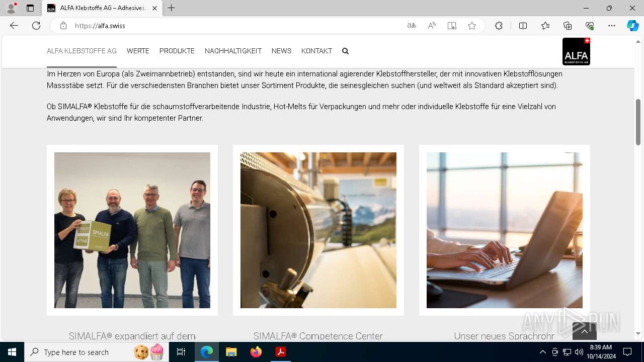Open Browser essentials heart icon

[590, 26]
